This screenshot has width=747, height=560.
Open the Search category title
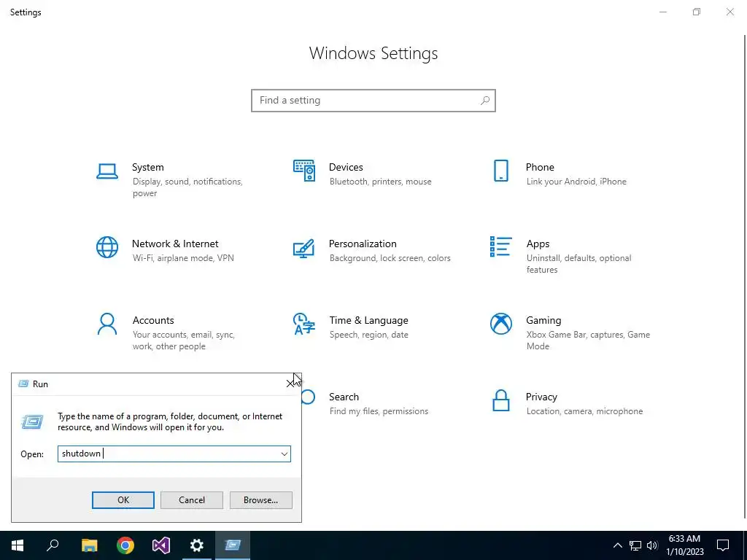click(344, 397)
